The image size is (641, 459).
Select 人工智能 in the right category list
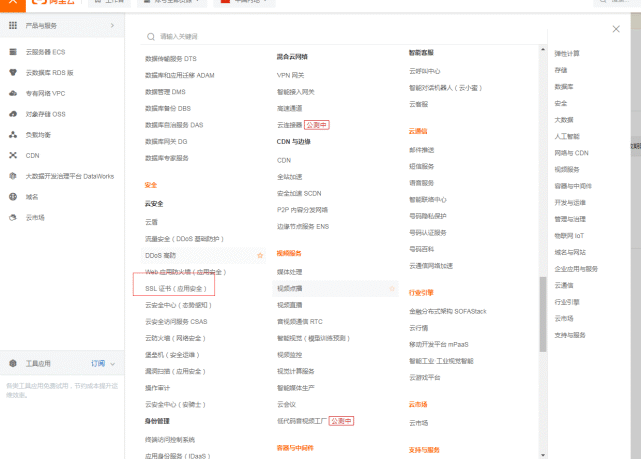(566, 136)
